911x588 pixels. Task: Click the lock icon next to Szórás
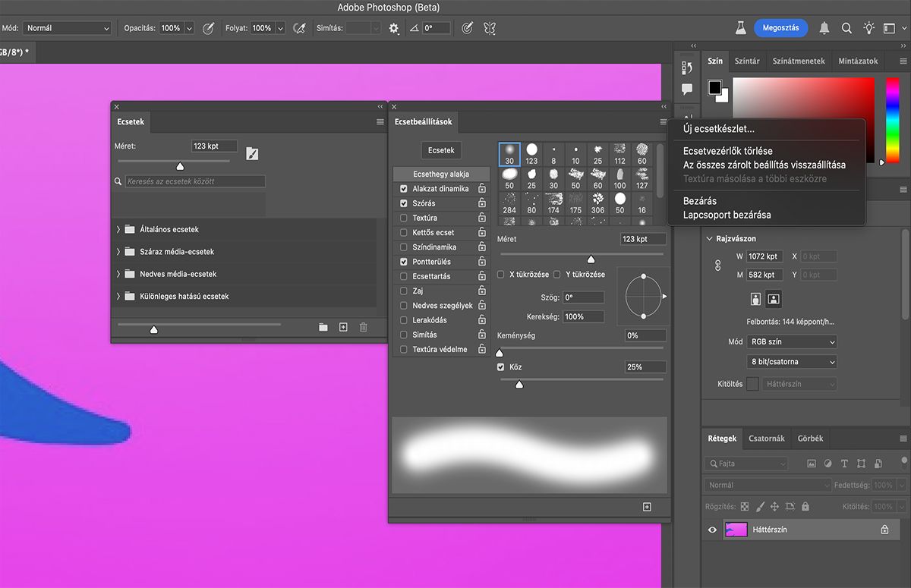point(482,203)
